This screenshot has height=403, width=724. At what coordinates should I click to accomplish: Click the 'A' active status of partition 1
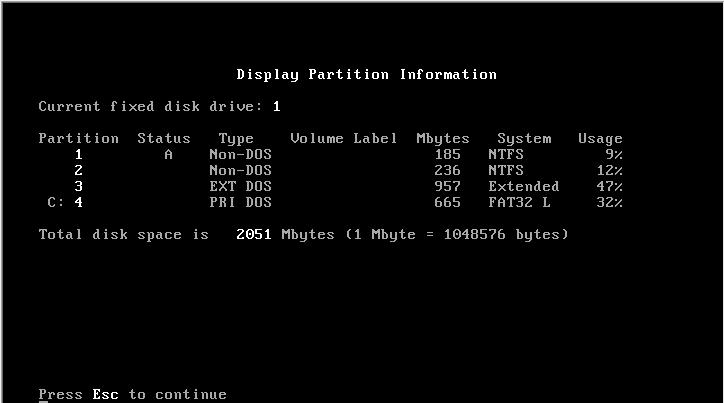169,155
